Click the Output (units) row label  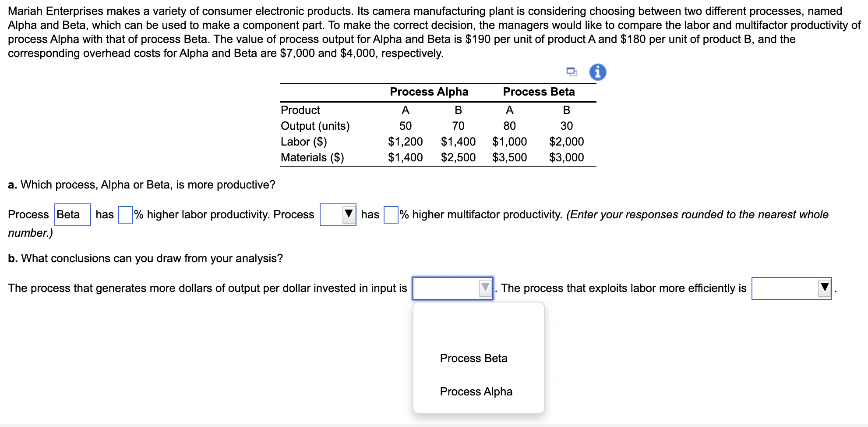tap(315, 126)
